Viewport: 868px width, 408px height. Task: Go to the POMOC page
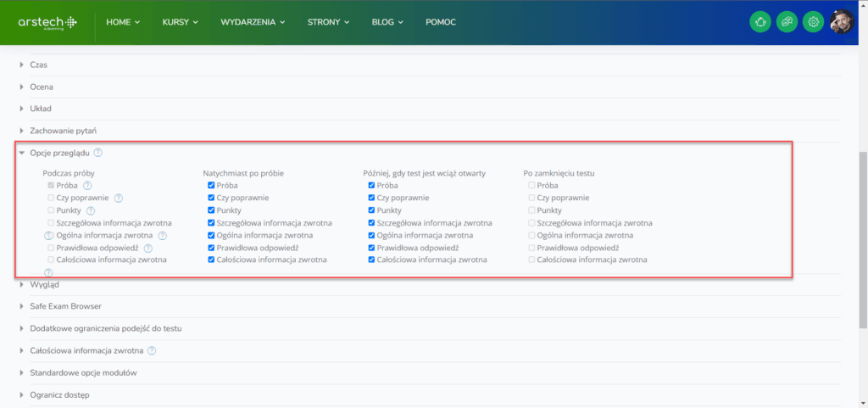(x=441, y=22)
